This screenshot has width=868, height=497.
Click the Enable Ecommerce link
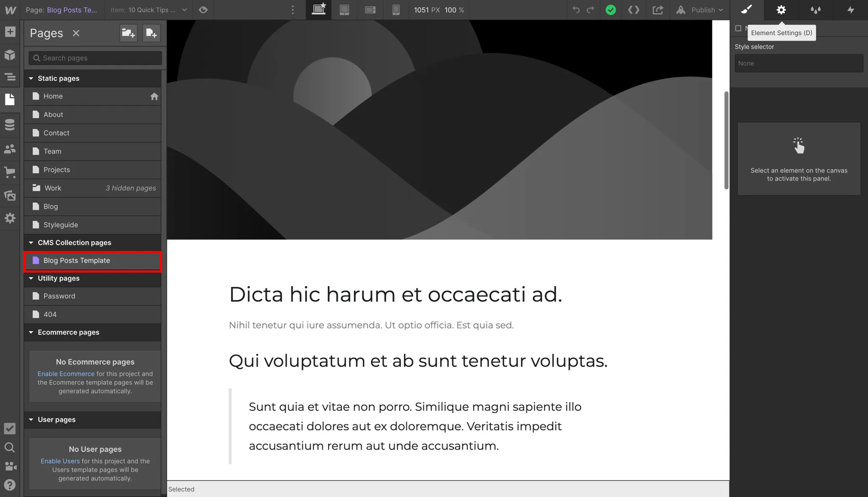point(66,374)
